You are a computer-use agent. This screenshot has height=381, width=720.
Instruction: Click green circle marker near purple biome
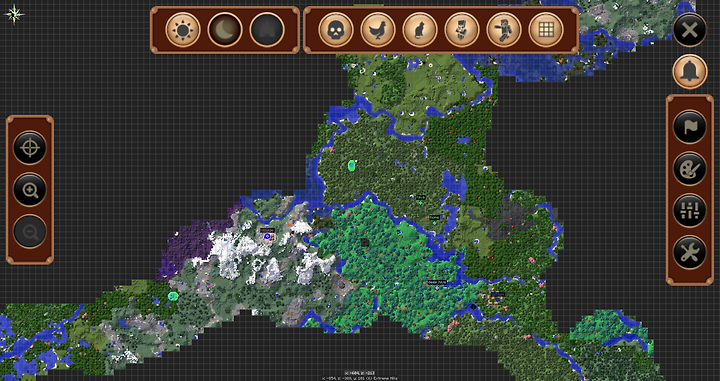coord(173,296)
